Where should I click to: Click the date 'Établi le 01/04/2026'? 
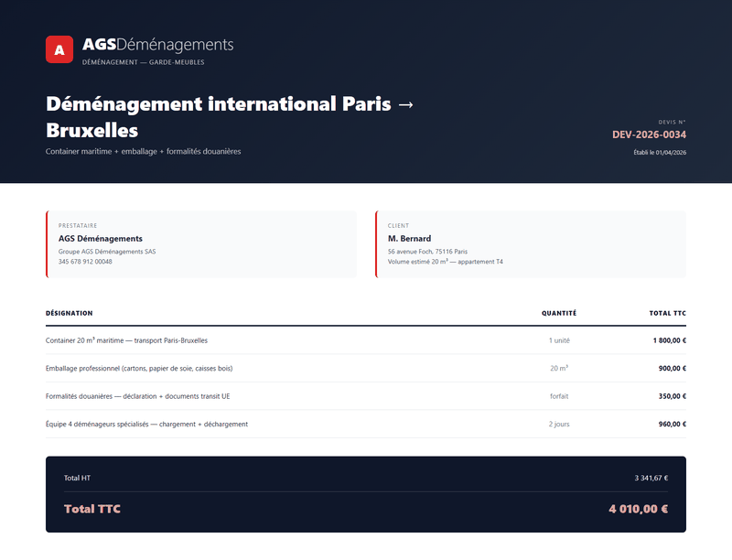click(x=660, y=152)
